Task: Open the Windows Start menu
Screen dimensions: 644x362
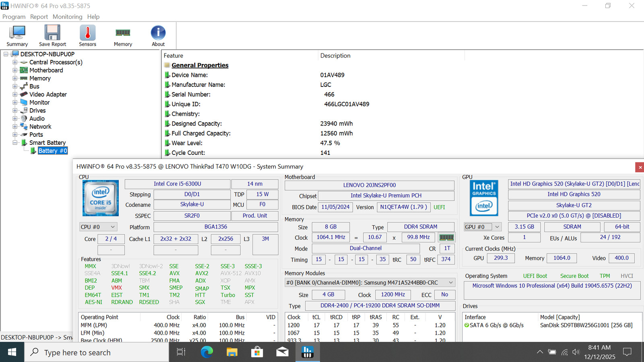Action: 12,352
